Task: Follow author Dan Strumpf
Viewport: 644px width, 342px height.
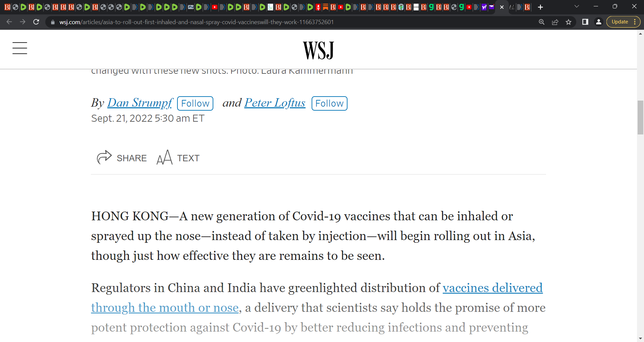Action: click(195, 103)
